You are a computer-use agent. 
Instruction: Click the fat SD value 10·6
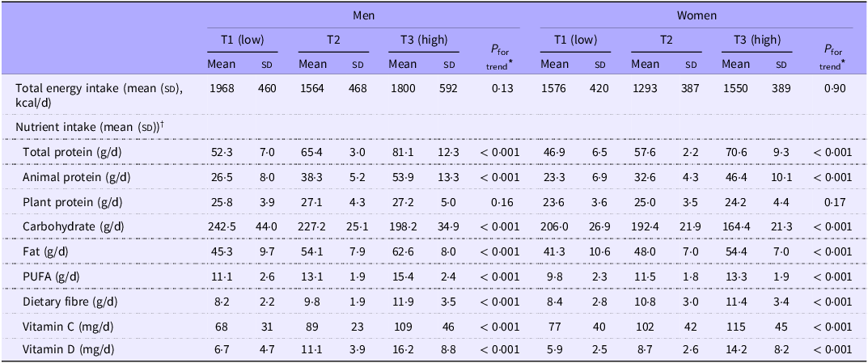pos(600,251)
